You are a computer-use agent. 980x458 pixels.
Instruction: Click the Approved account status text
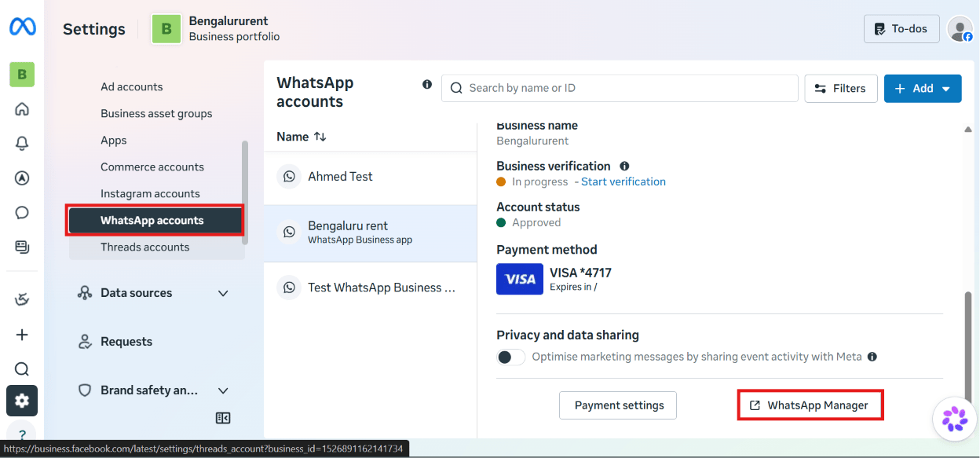coord(536,222)
